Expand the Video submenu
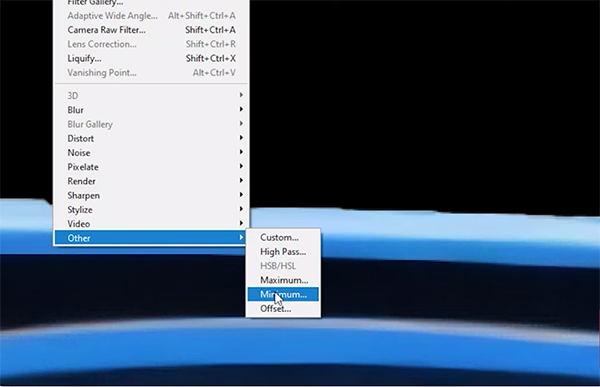The height and width of the screenshot is (387, 600). pos(151,224)
